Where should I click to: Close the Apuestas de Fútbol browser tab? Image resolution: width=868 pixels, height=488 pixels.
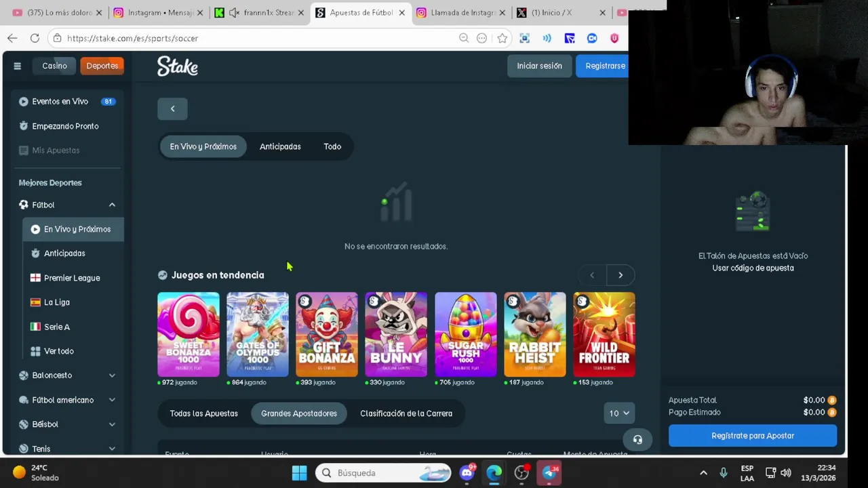(x=401, y=12)
